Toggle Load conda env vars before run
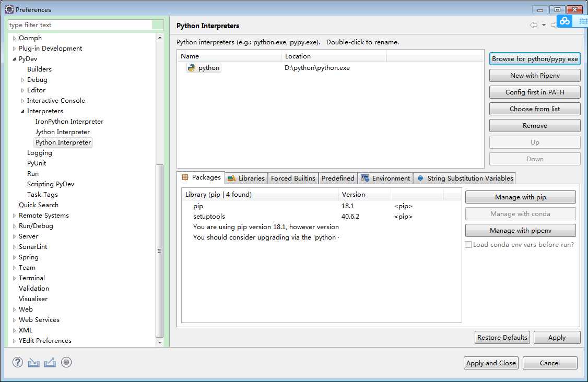The height and width of the screenshot is (382, 588). coord(468,244)
